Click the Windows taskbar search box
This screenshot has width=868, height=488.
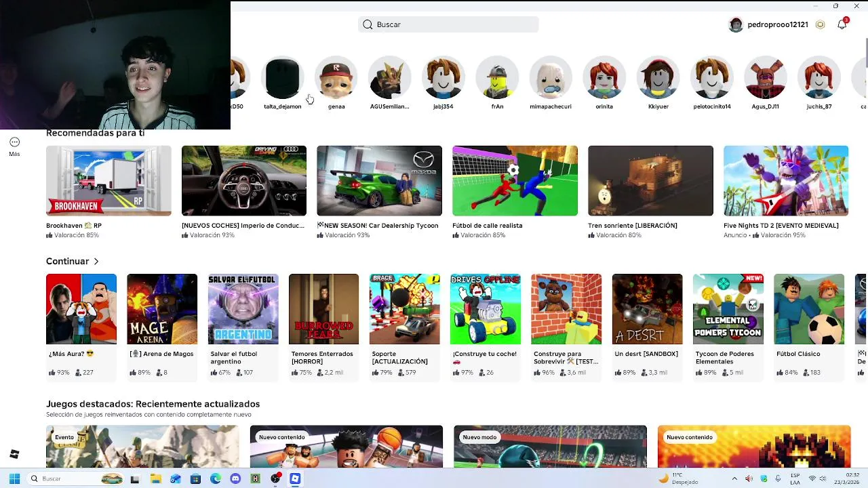pos(75,479)
